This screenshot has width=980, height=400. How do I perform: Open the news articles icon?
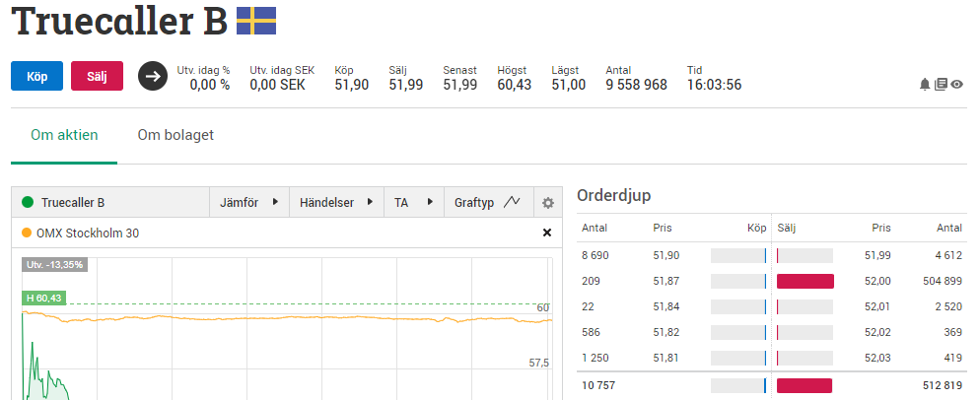[941, 85]
